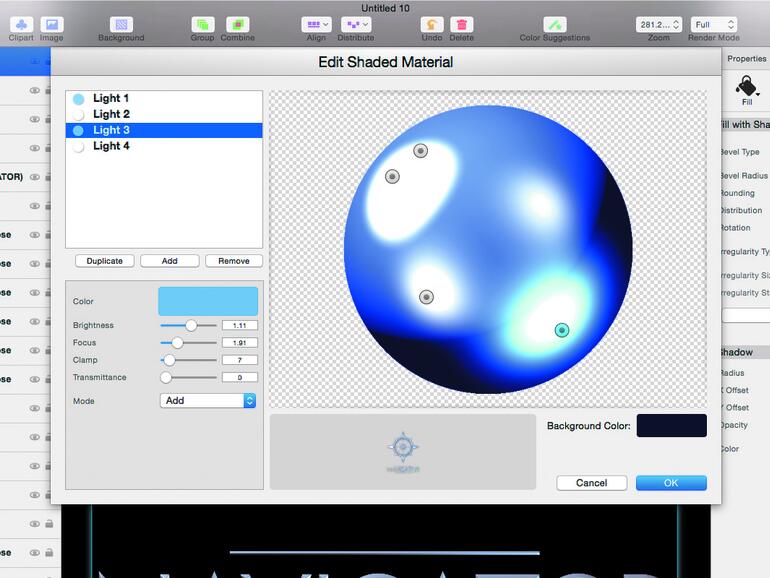This screenshot has height=578, width=770.
Task: Click the Duplicate button
Action: (x=105, y=261)
